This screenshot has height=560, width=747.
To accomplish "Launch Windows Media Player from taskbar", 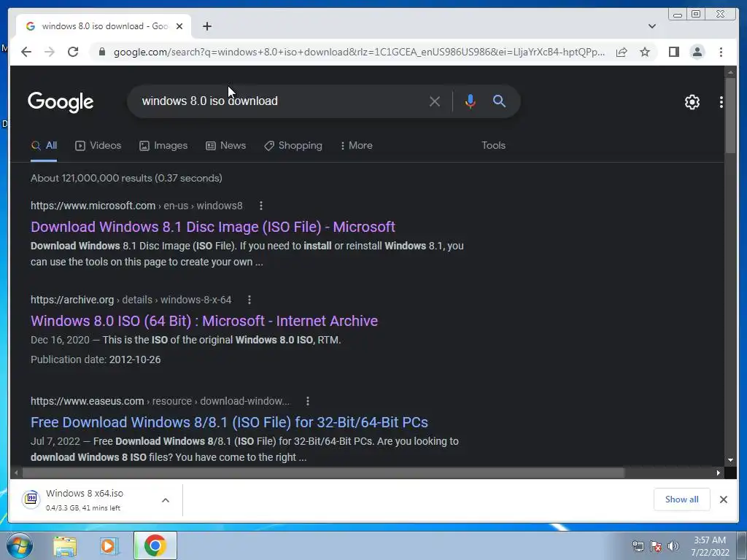I will click(x=109, y=545).
